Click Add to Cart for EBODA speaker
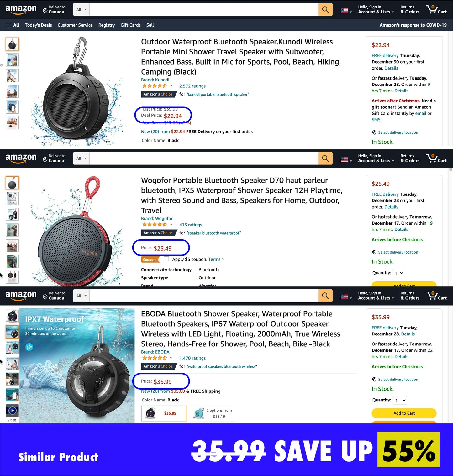 (x=404, y=413)
